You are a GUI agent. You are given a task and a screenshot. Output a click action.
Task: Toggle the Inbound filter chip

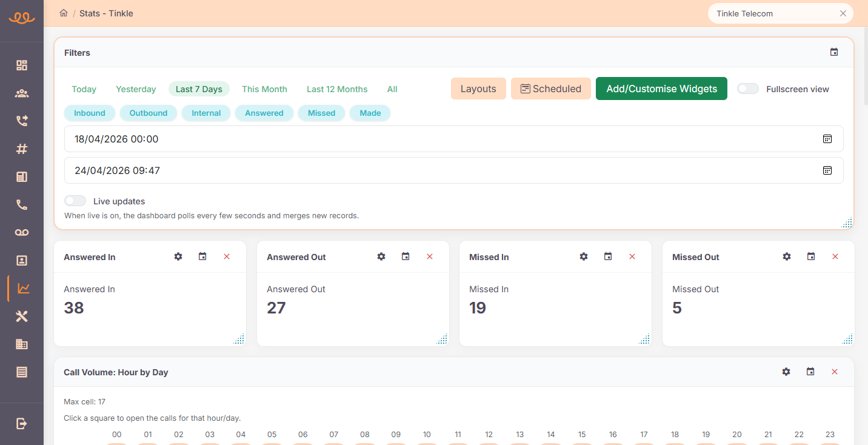pyautogui.click(x=90, y=113)
